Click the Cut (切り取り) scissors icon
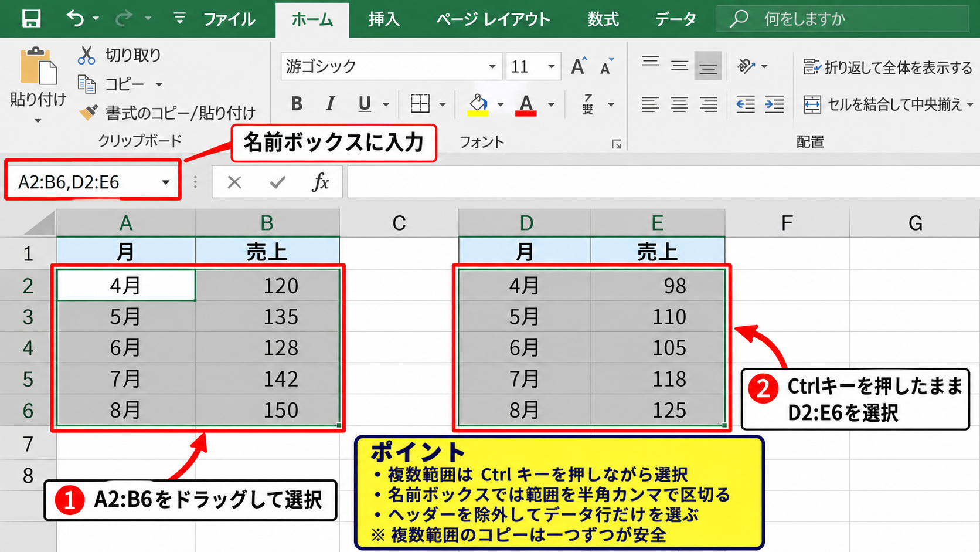The image size is (980, 552). 87,55
